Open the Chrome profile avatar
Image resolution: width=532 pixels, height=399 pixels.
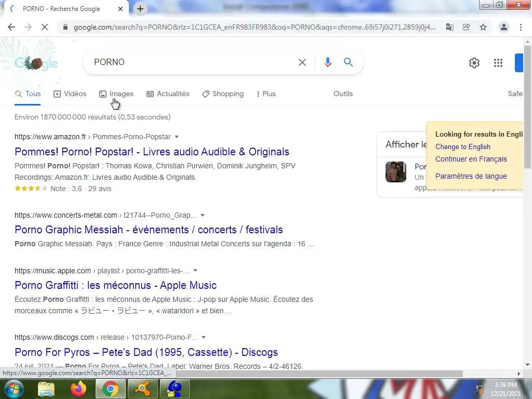click(x=504, y=27)
